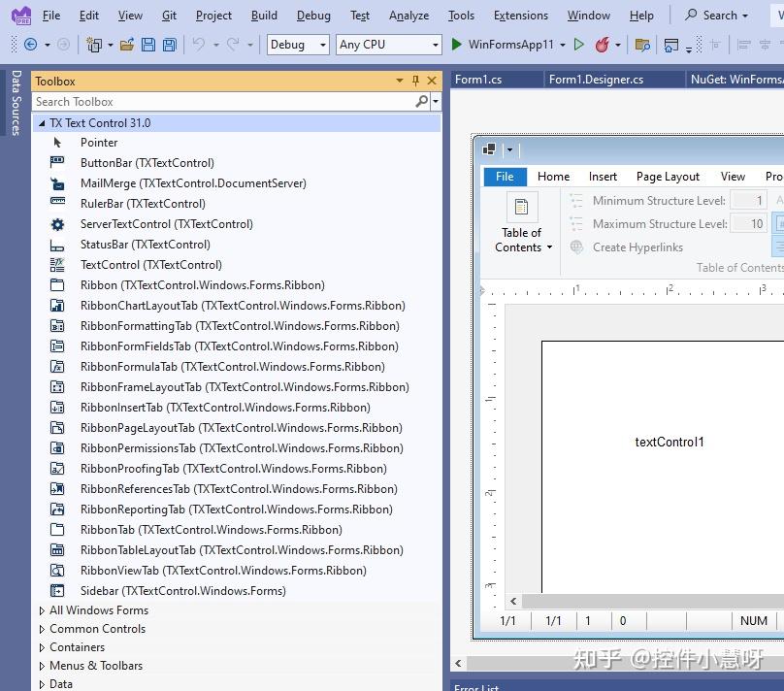Screen dimensions: 784x691
Task: Click the Navigate Backward arrow icon
Action: (31, 45)
